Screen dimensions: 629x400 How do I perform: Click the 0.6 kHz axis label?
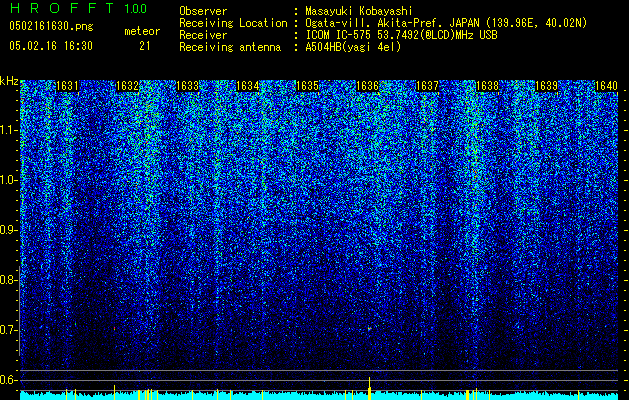[x=9, y=380]
